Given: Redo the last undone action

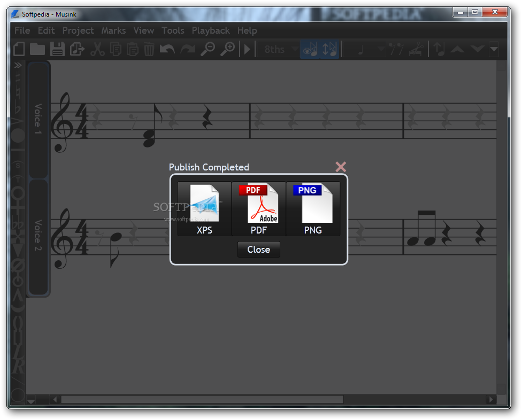Looking at the screenshot, I should tap(188, 49).
